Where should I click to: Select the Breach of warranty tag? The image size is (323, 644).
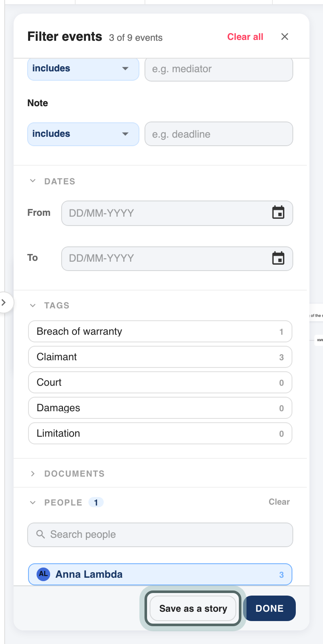click(160, 331)
